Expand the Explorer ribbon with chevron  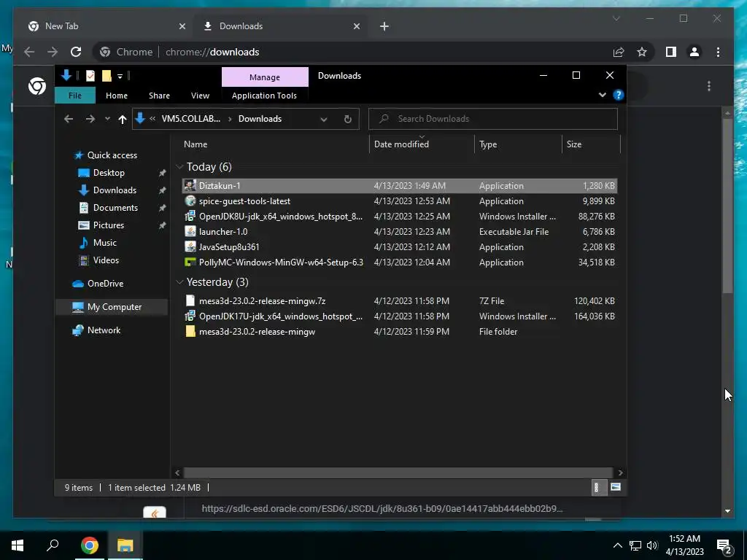pos(602,95)
